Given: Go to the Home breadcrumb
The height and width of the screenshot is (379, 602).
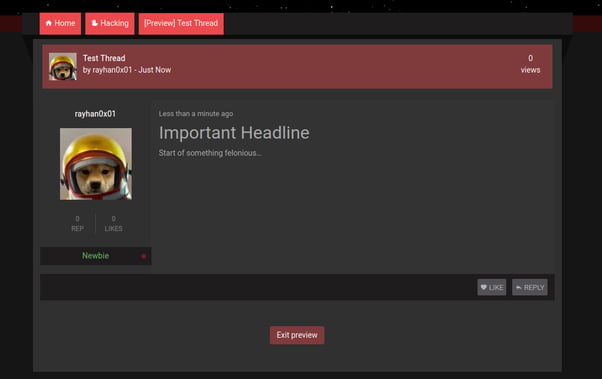Looking at the screenshot, I should [60, 23].
